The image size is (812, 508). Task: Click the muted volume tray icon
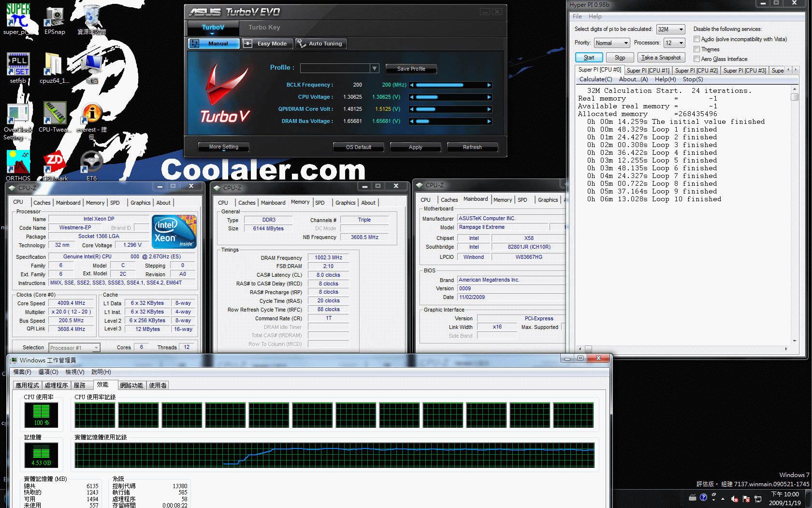(735, 498)
